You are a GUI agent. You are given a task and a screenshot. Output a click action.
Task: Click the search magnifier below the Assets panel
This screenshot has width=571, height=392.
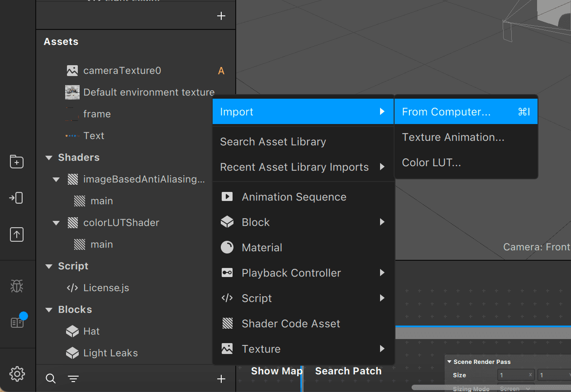click(x=50, y=378)
